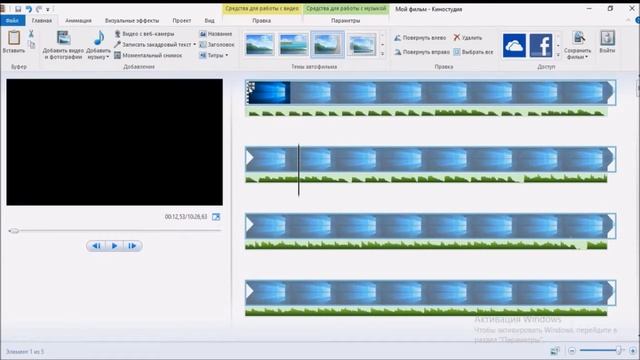Image resolution: width=640 pixels, height=360 pixels.
Task: Open the Визуальные эффекты tab
Action: [132, 20]
